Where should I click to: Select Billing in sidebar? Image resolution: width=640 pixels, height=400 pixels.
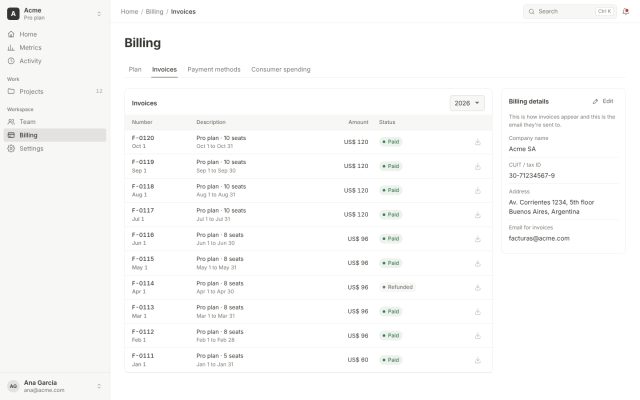55,135
